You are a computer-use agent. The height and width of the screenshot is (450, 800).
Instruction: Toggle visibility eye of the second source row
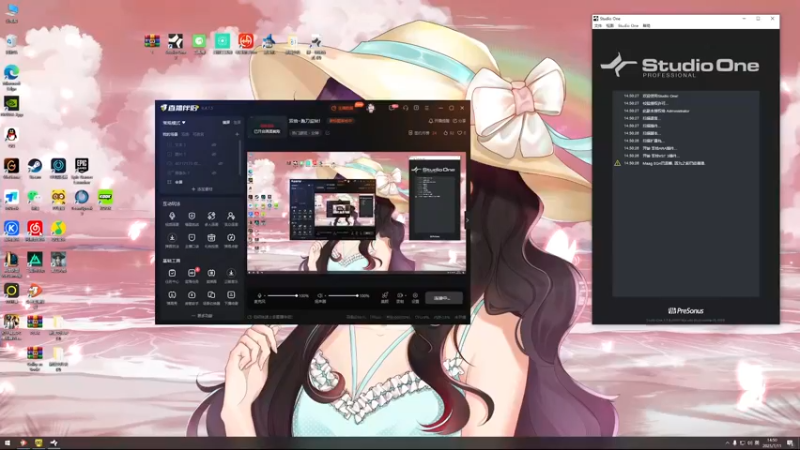point(214,154)
